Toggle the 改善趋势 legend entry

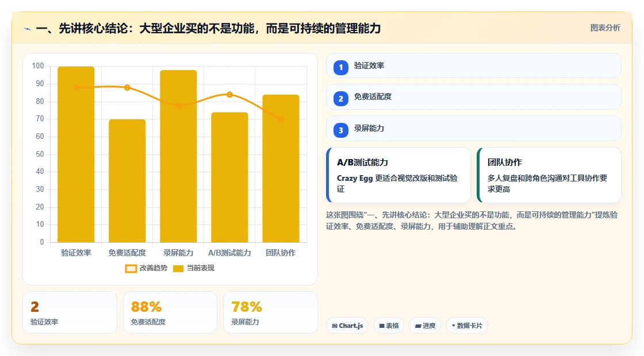coord(146,268)
